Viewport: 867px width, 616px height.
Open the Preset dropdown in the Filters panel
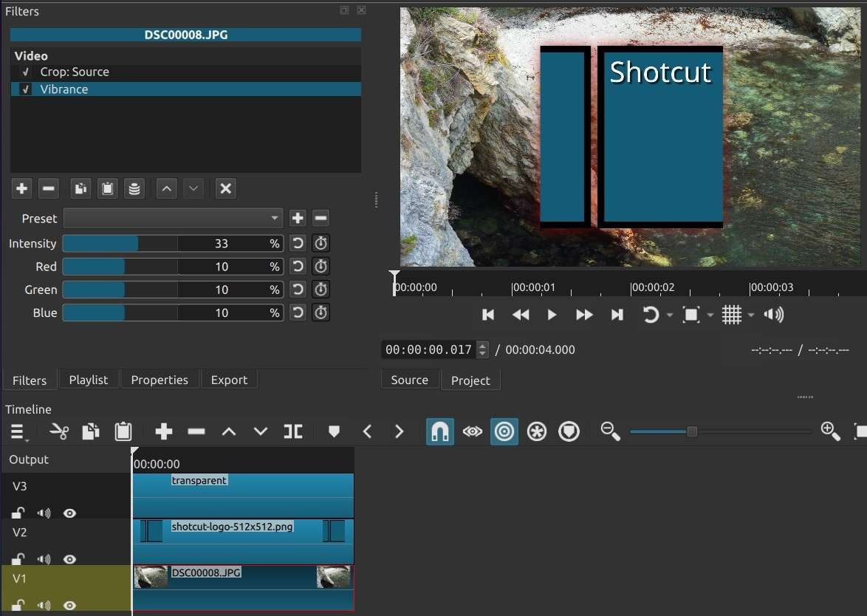click(x=172, y=218)
